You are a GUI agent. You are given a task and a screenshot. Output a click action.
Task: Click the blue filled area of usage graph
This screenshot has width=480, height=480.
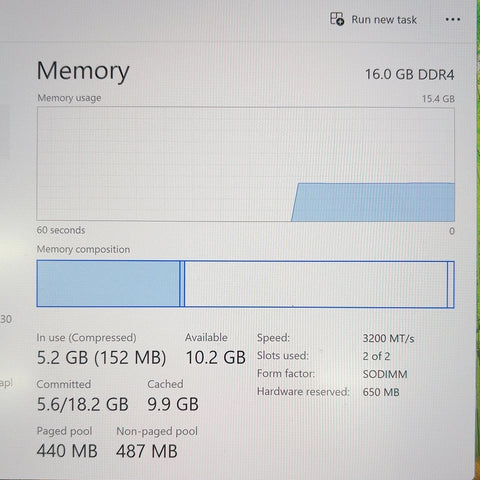373,202
